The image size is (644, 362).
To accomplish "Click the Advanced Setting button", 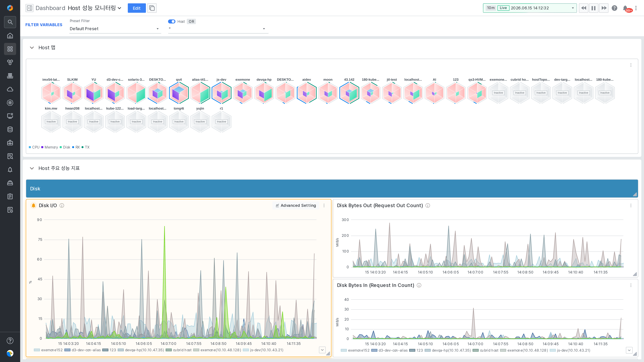I will point(296,205).
